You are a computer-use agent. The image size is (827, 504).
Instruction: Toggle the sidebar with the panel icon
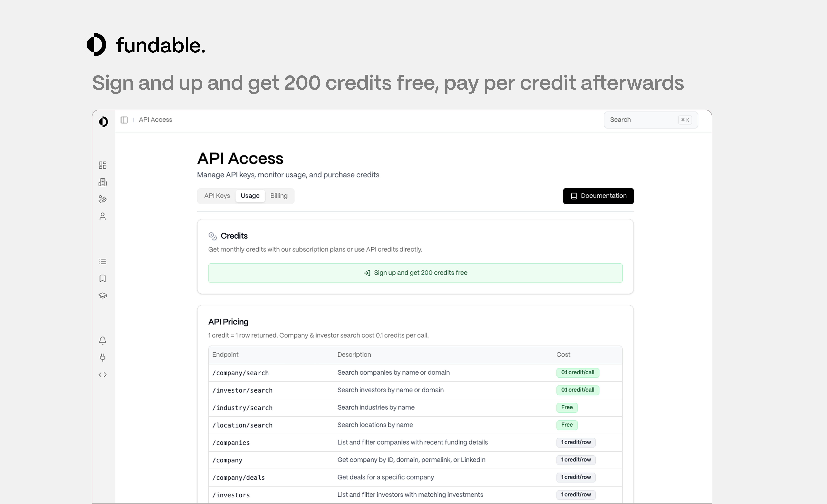pos(124,120)
